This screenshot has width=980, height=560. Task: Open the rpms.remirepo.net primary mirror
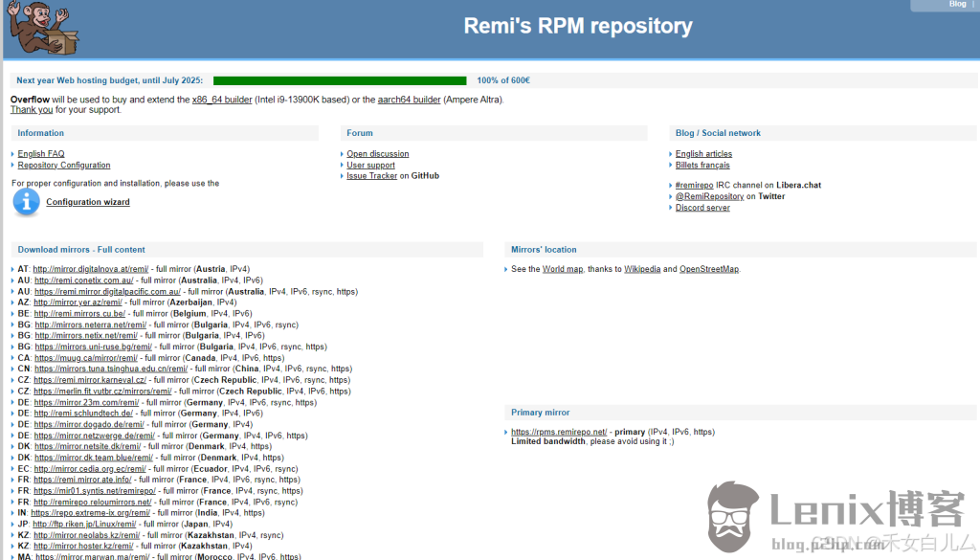point(559,432)
